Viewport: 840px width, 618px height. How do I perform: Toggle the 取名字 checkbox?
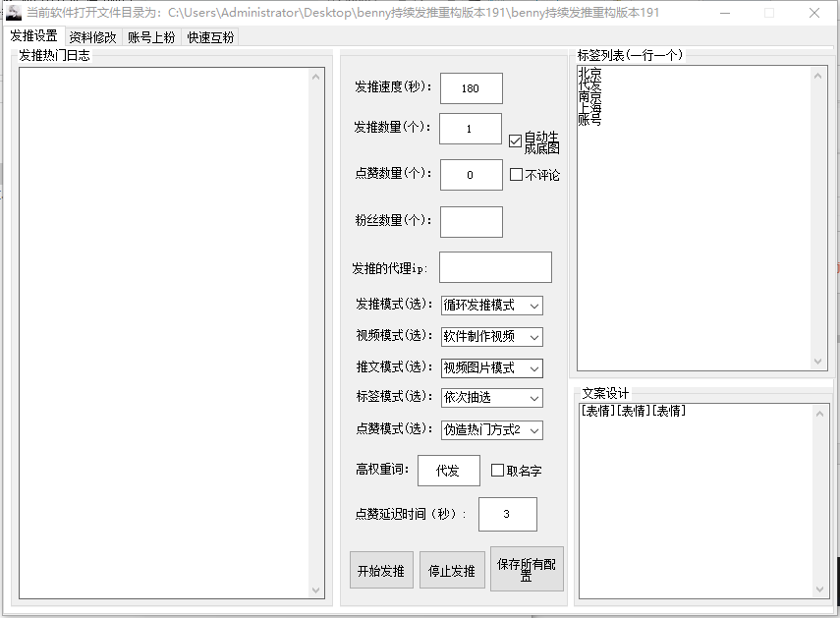point(498,471)
